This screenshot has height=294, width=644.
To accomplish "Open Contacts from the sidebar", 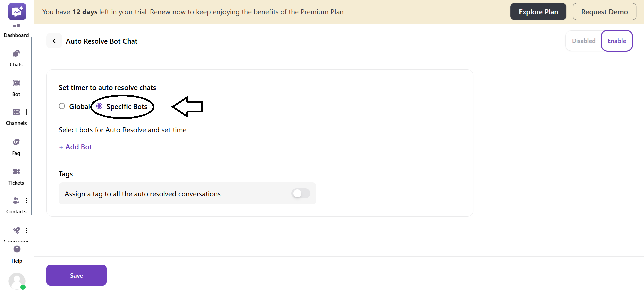I will click(x=16, y=201).
